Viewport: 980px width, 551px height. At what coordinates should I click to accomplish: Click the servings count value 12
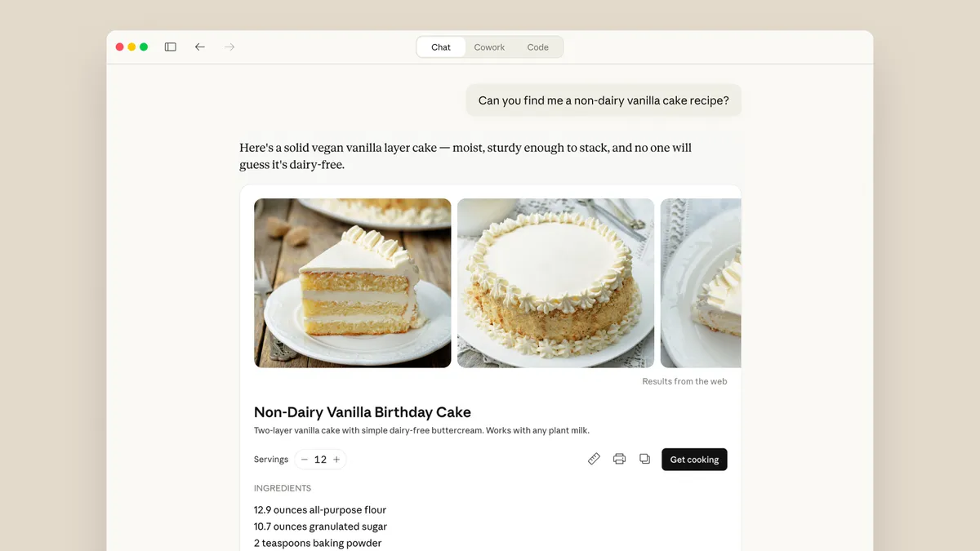coord(320,460)
